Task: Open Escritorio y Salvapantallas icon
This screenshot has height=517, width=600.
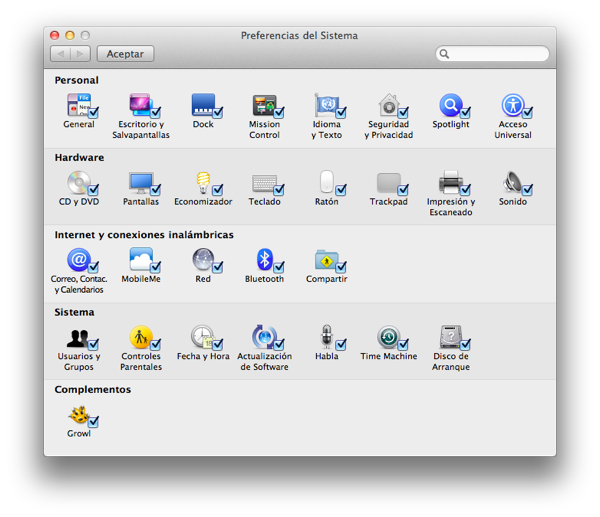Action: [x=140, y=104]
